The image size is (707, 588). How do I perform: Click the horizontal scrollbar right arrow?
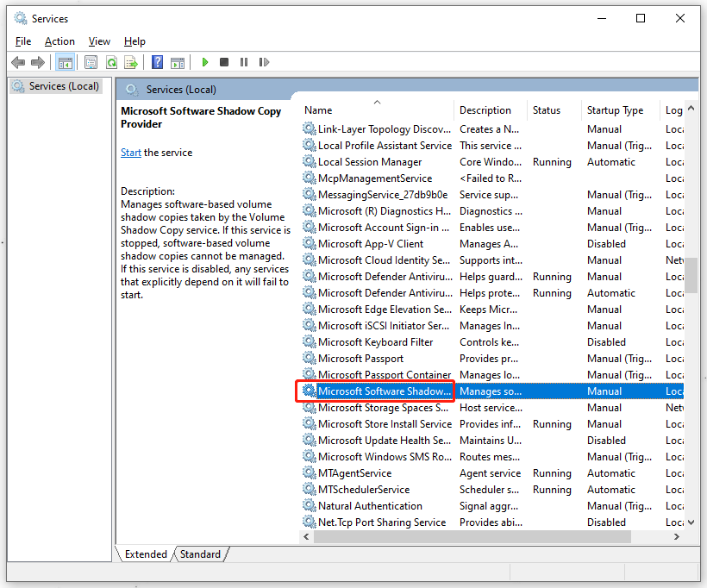676,536
